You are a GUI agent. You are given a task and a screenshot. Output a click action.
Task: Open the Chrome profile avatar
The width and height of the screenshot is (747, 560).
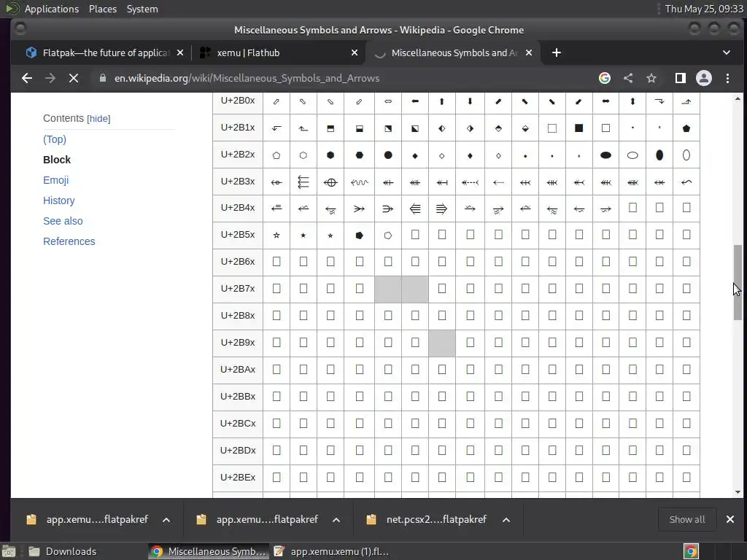pos(704,78)
